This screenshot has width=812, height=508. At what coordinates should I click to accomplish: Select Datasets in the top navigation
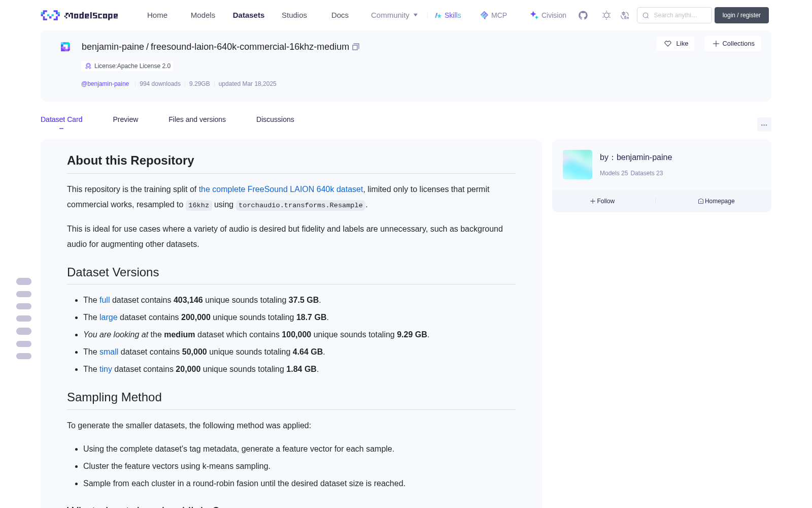[x=249, y=15]
